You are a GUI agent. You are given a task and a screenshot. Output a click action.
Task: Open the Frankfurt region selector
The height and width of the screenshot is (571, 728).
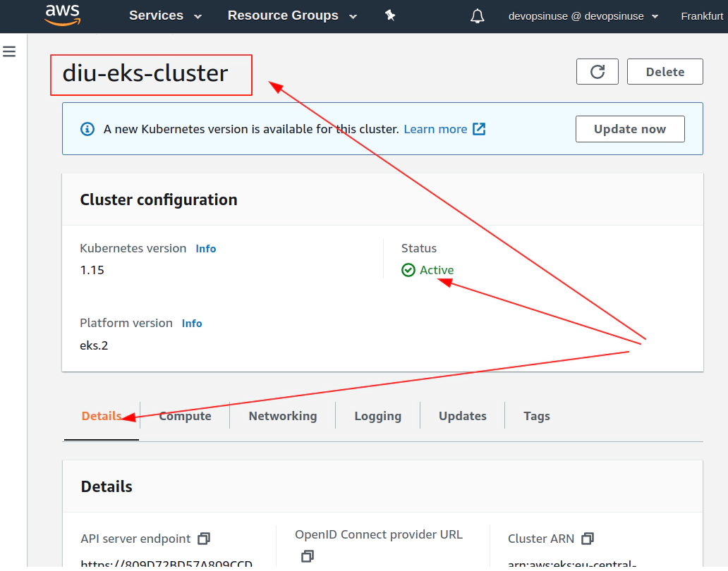click(702, 16)
